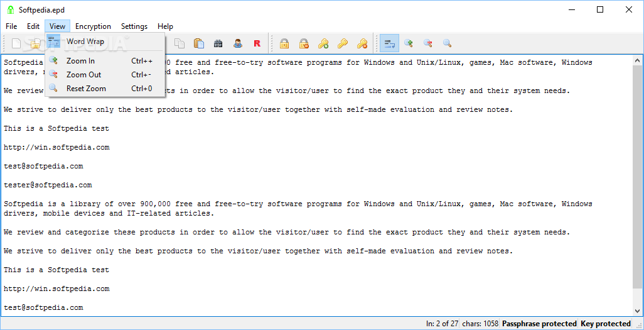Open the Edit menu
This screenshot has width=644, height=330.
(x=33, y=26)
